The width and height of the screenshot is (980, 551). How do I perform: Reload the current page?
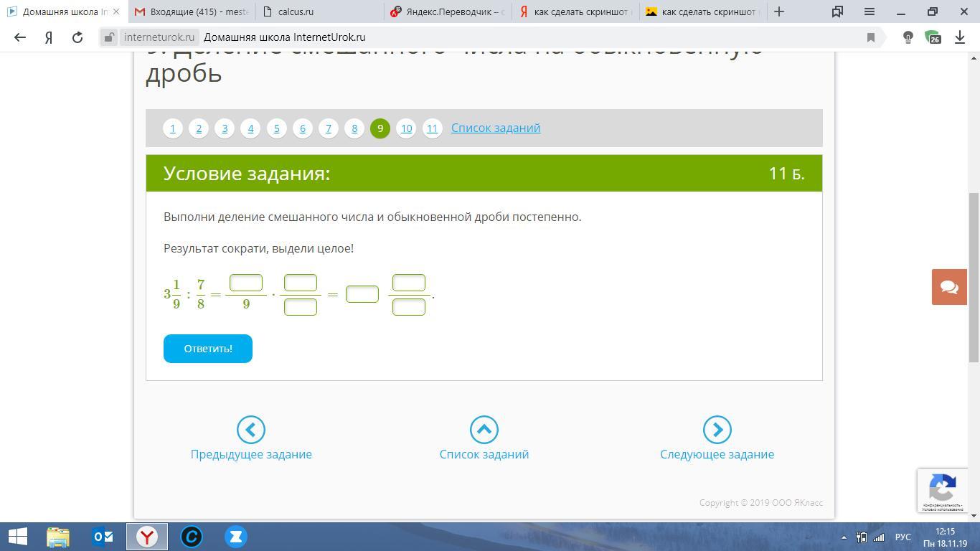click(x=77, y=37)
